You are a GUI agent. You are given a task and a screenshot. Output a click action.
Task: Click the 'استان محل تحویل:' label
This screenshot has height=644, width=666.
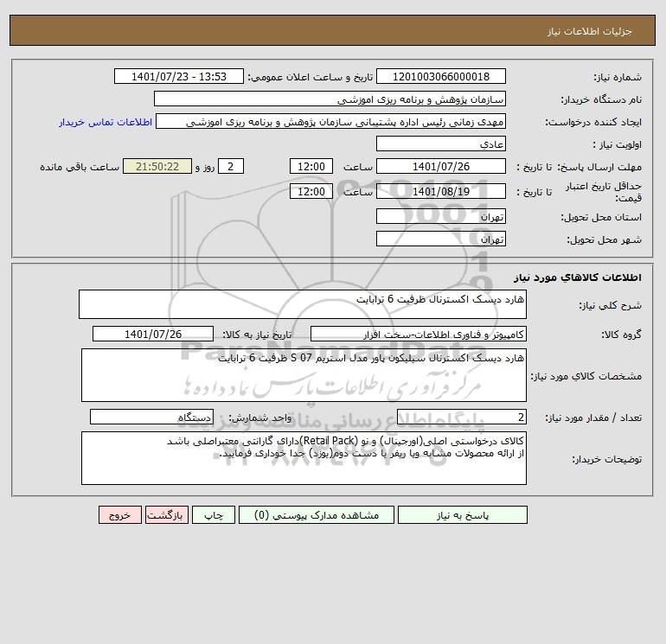click(x=601, y=217)
